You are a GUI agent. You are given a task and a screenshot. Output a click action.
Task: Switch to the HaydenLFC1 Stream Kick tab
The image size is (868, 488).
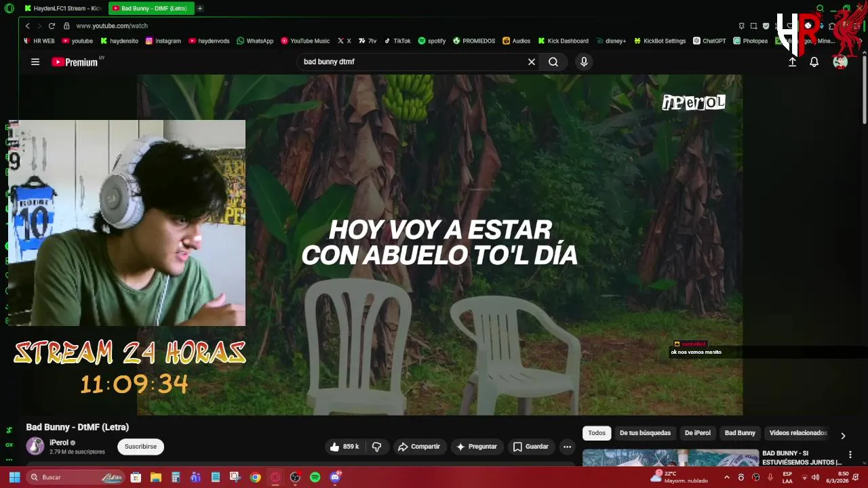tap(62, 8)
